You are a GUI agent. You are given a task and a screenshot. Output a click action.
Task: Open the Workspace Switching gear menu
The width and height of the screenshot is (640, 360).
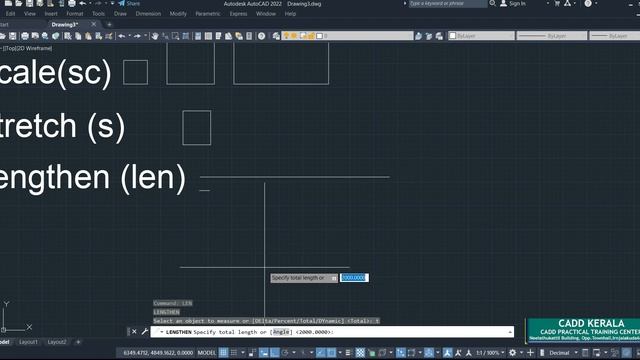(513, 353)
